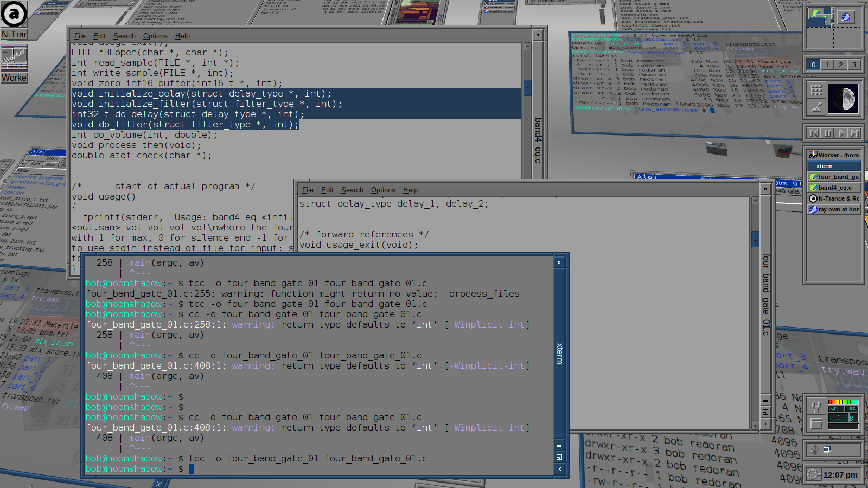Open the Search menu in band4_eq.c editor
This screenshot has height=488, width=868.
(124, 36)
